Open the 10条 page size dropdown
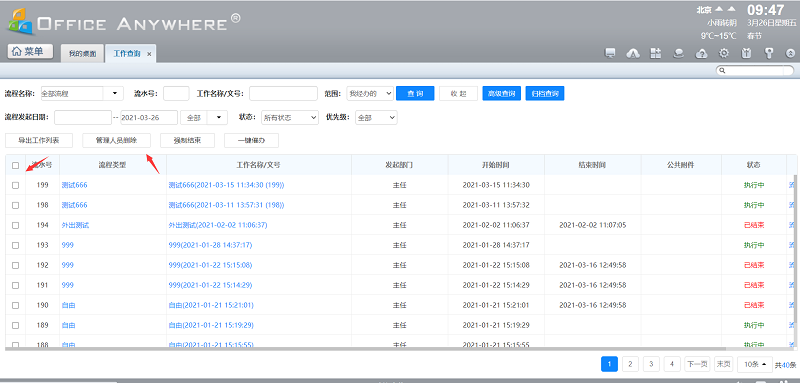800x383 pixels. pyautogui.click(x=755, y=364)
